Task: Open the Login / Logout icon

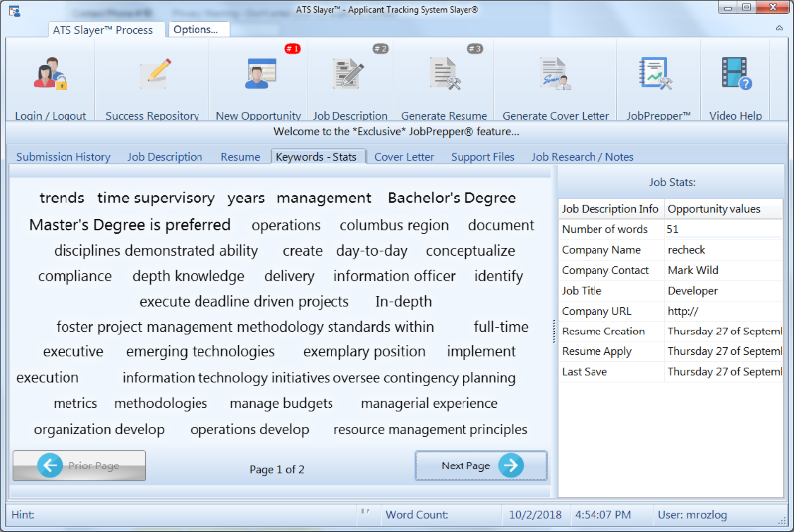Action: (x=51, y=73)
